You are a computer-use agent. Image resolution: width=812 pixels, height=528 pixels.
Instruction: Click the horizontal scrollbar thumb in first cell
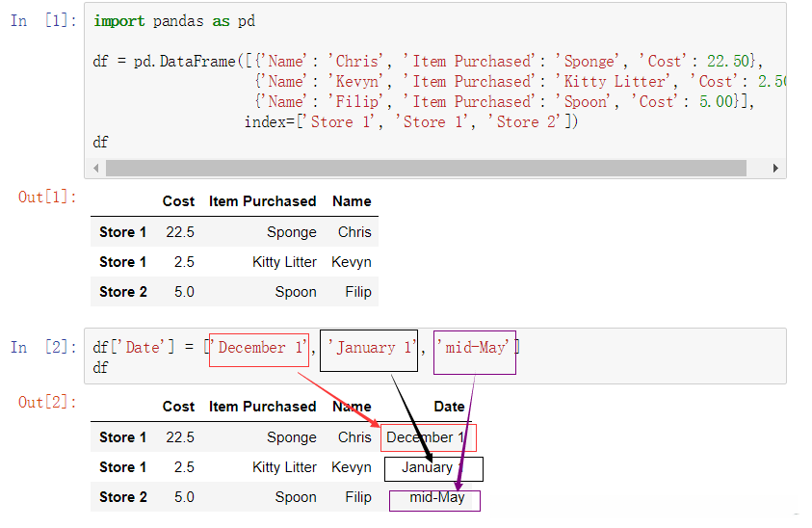[424, 169]
